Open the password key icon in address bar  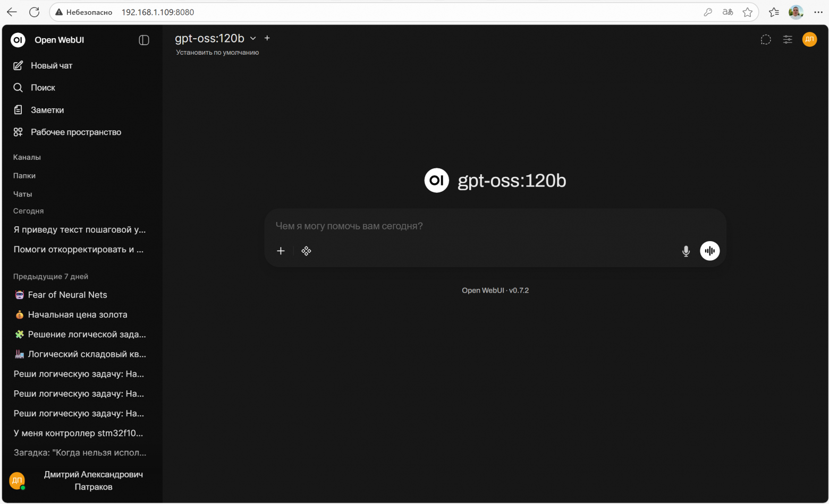tap(708, 12)
